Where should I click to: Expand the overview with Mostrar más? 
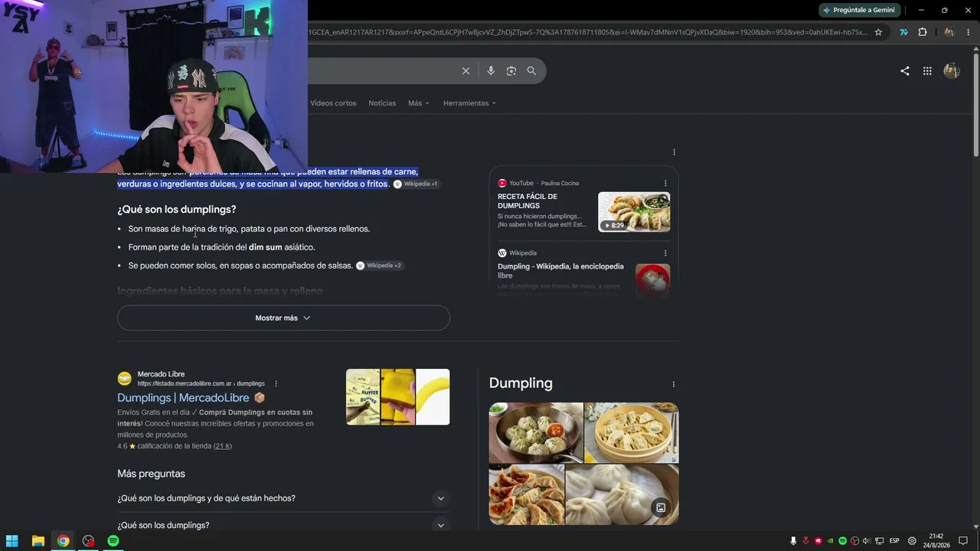point(283,318)
